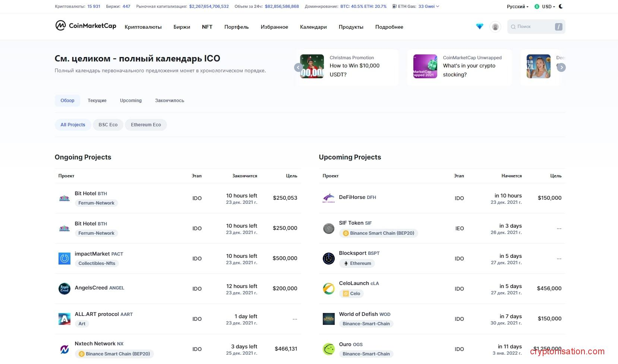
Task: Click the Поиск search field
Action: click(x=532, y=27)
